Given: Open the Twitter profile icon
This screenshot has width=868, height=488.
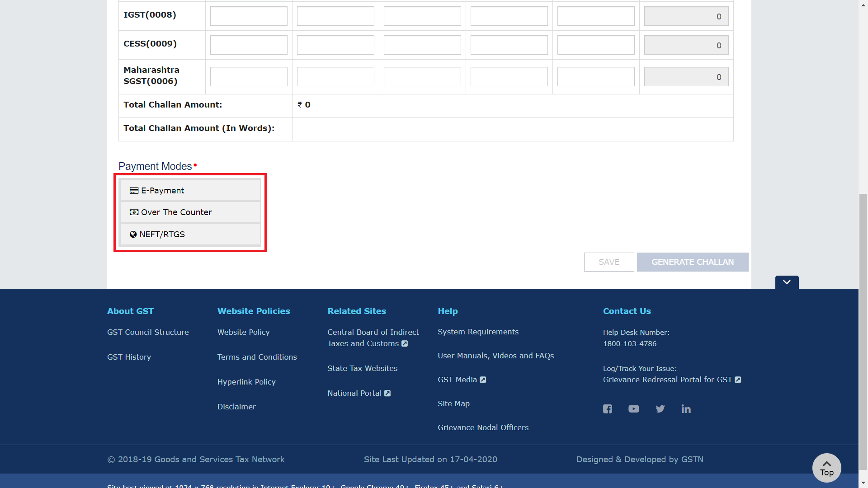Looking at the screenshot, I should click(x=660, y=409).
